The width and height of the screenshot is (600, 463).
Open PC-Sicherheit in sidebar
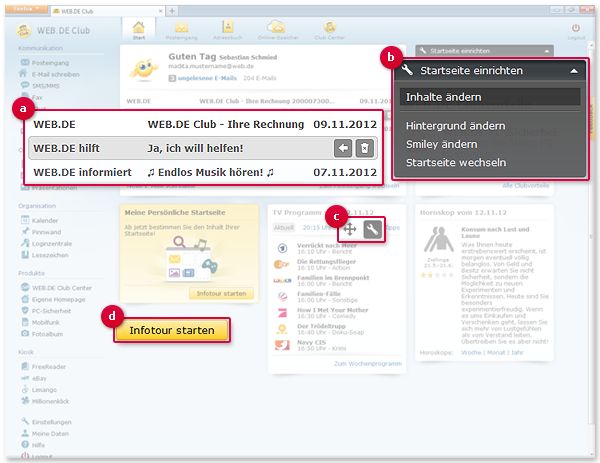coord(46,311)
